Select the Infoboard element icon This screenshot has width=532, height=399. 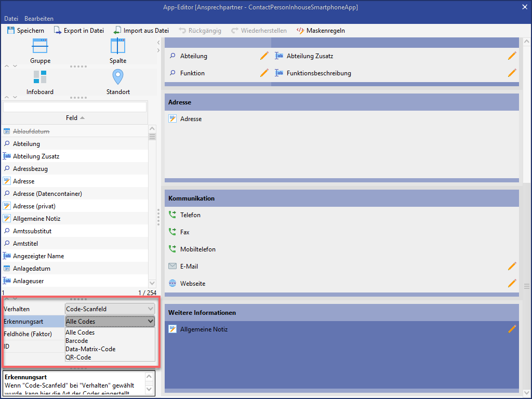[x=40, y=77]
